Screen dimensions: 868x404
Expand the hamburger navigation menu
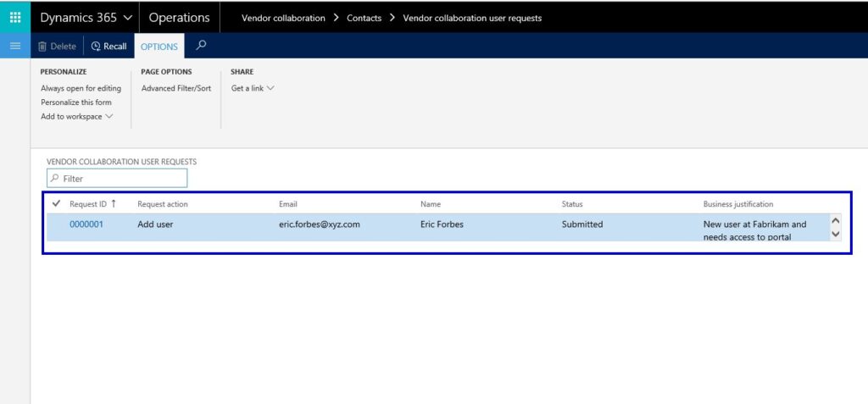[x=15, y=46]
